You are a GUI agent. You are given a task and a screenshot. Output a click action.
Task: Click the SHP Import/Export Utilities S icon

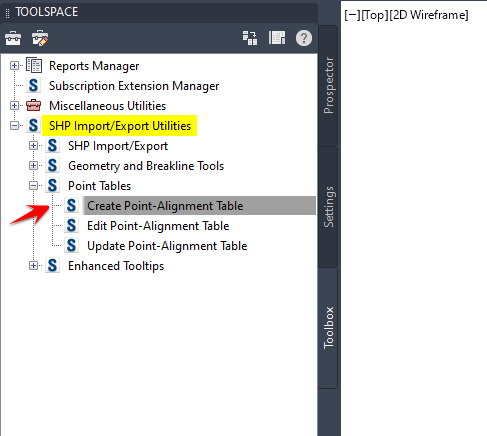33,125
